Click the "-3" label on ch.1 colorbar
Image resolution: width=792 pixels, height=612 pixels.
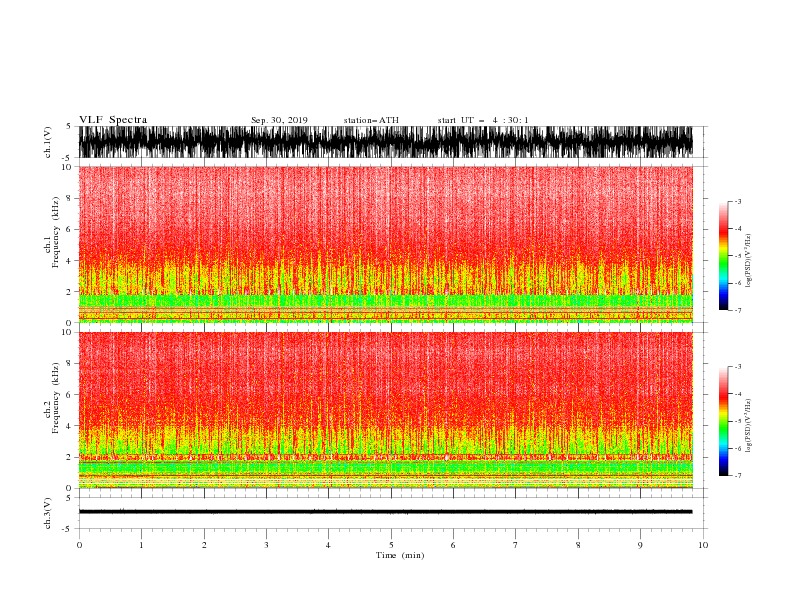(737, 201)
